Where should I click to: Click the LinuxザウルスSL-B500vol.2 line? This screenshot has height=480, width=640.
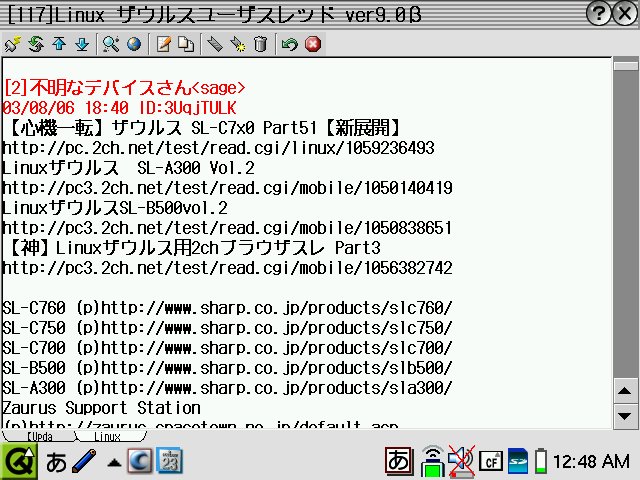(115, 208)
